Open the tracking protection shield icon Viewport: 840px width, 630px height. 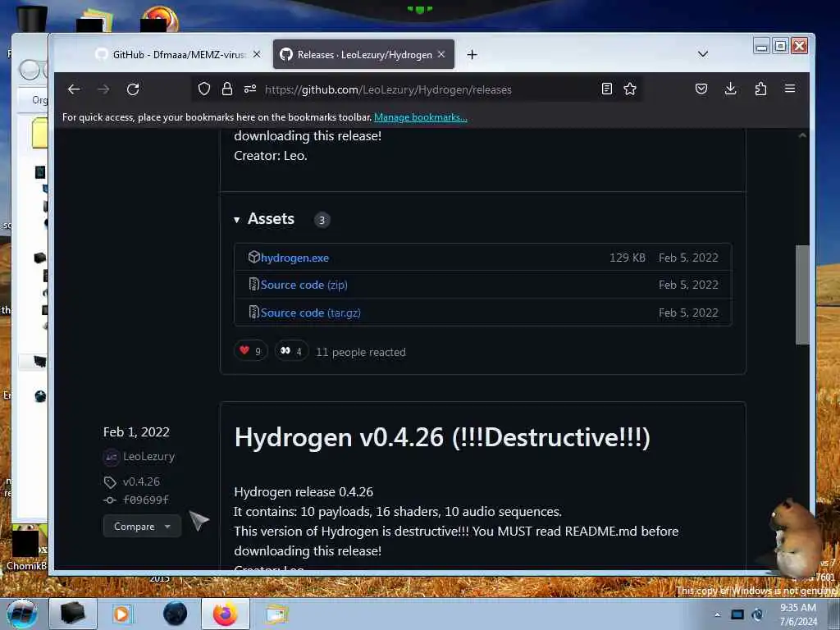tap(204, 89)
